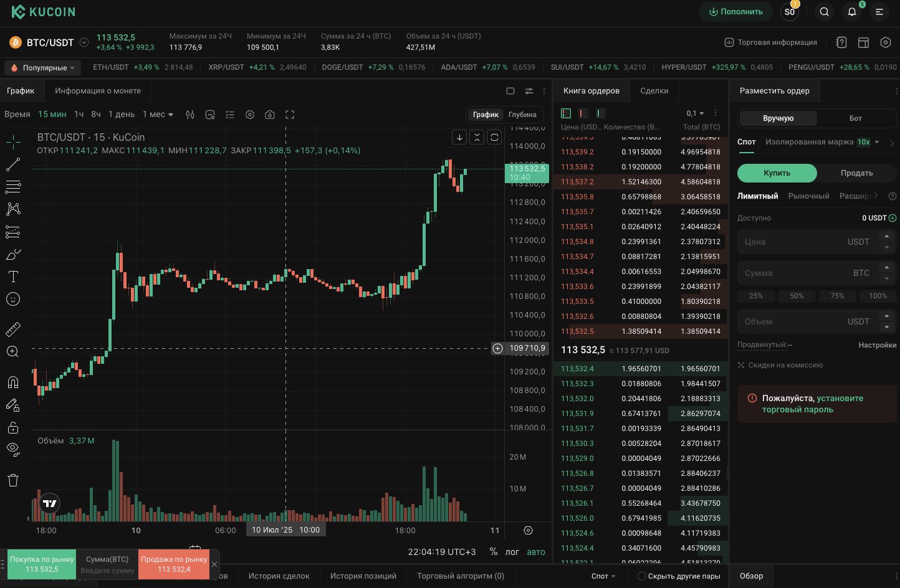Toggle percent scale on chart
This screenshot has width=900, height=588.
(x=494, y=552)
